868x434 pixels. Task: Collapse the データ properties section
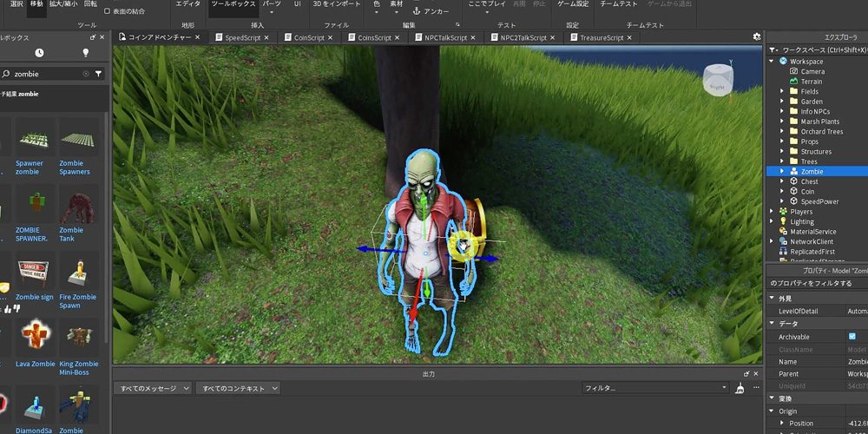(773, 323)
